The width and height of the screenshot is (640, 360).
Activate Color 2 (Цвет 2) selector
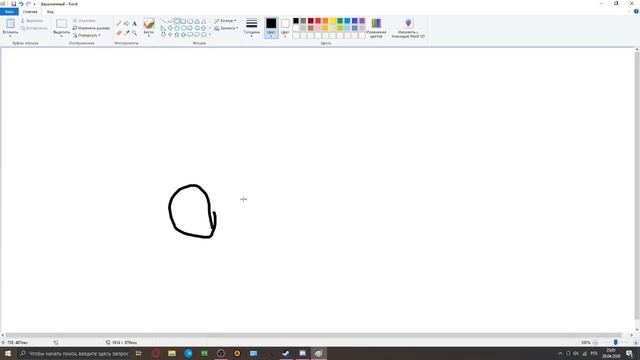(x=285, y=28)
